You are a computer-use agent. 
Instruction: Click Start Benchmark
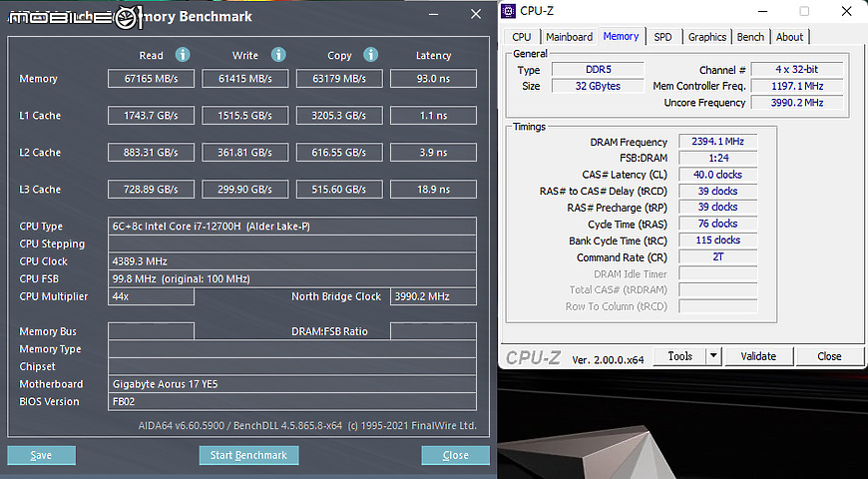(248, 455)
